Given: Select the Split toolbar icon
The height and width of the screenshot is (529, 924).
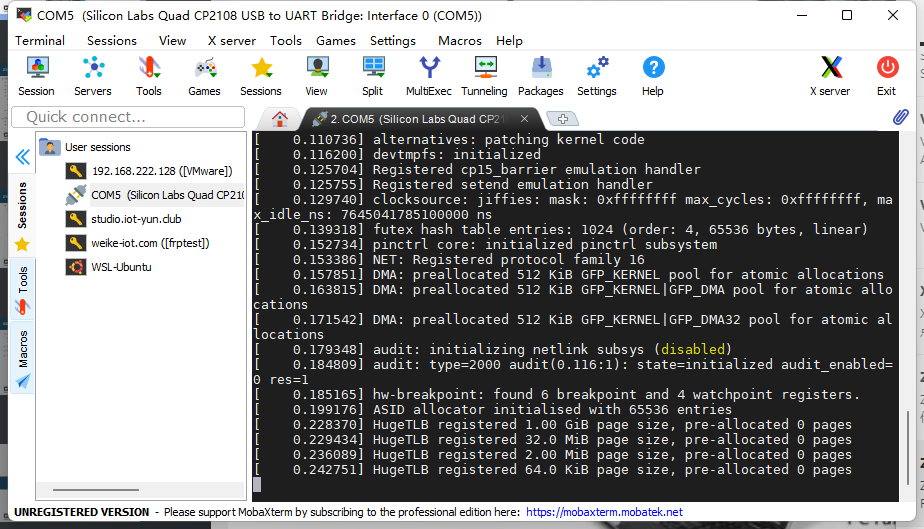Looking at the screenshot, I should coord(373,76).
